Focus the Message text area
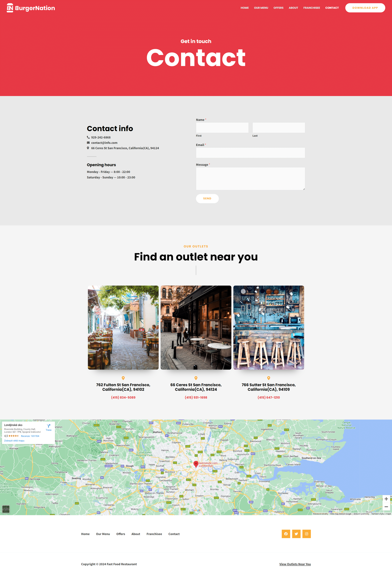This screenshot has height=576, width=392. (251, 179)
